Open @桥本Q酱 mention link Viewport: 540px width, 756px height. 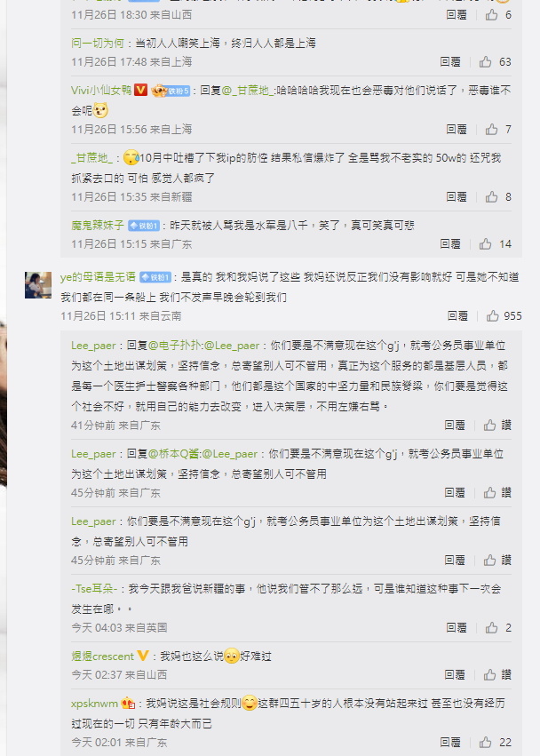[x=173, y=454]
